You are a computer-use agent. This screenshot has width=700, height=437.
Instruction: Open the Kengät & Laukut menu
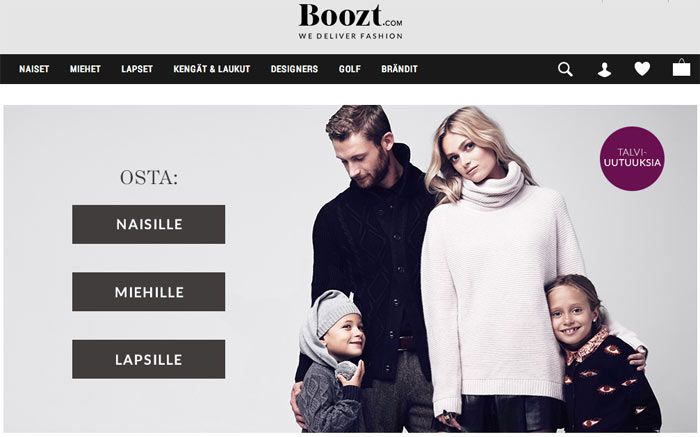212,69
